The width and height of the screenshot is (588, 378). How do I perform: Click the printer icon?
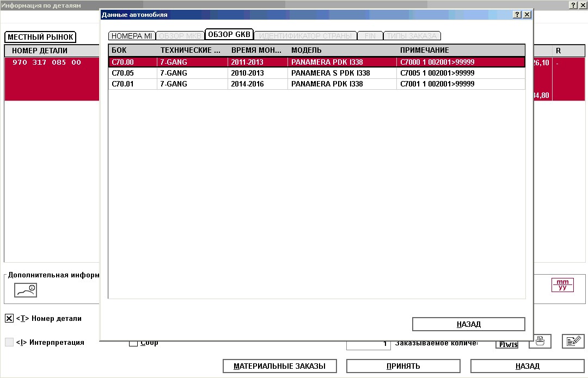point(540,341)
